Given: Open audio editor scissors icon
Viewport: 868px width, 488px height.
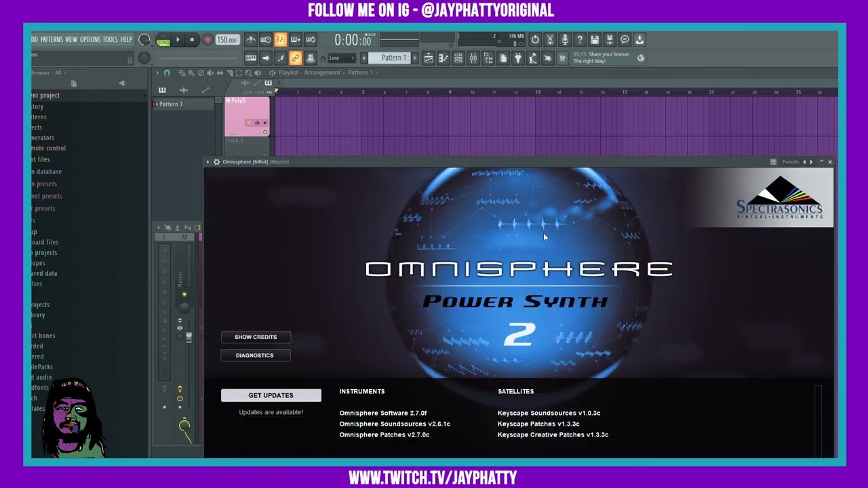Looking at the screenshot, I should coord(550,39).
